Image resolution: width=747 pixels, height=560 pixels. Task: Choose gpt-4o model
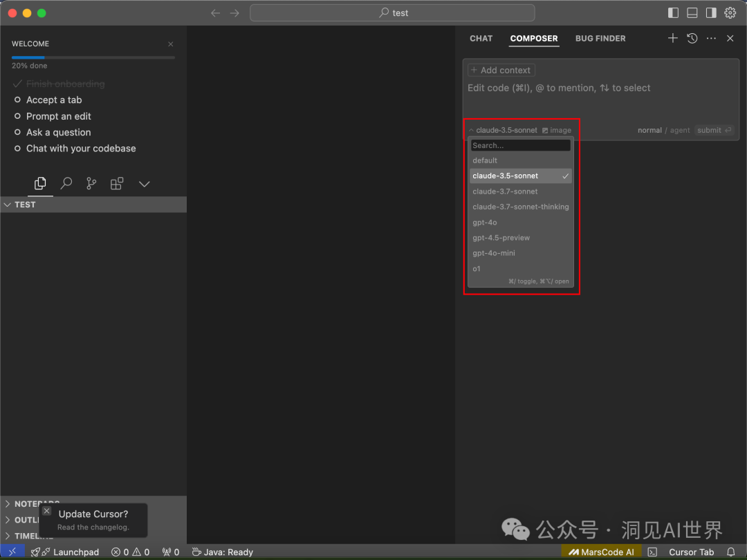[x=521, y=223]
